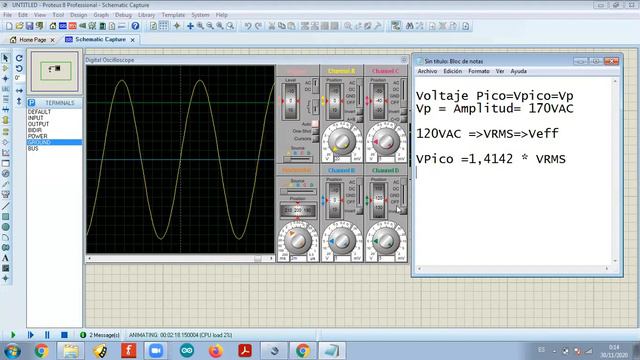
Task: Open Formato menu in Bloc de notas
Action: [478, 71]
